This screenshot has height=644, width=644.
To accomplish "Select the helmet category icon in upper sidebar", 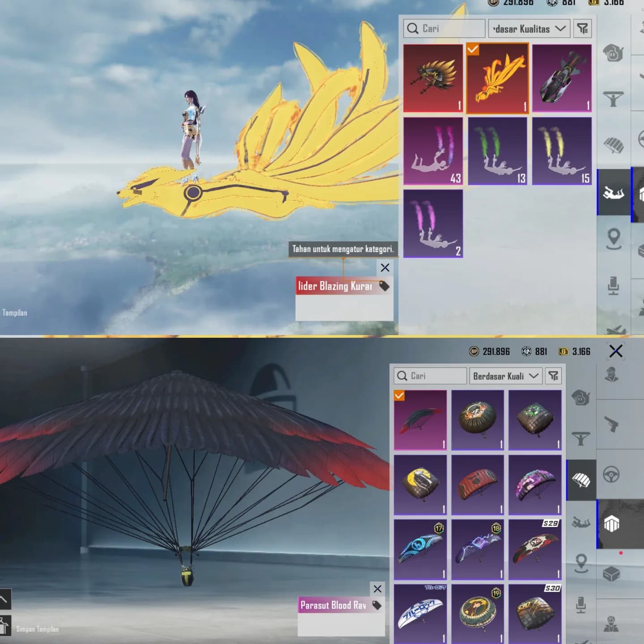I will tap(613, 53).
